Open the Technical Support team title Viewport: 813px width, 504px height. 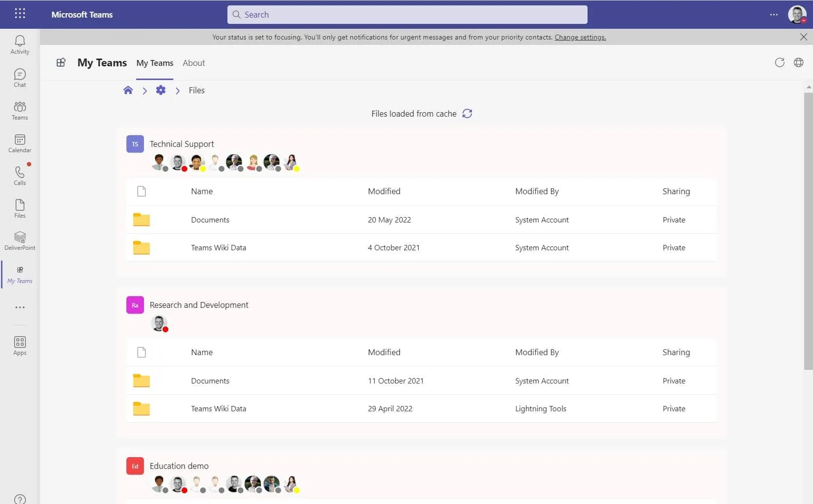[182, 144]
